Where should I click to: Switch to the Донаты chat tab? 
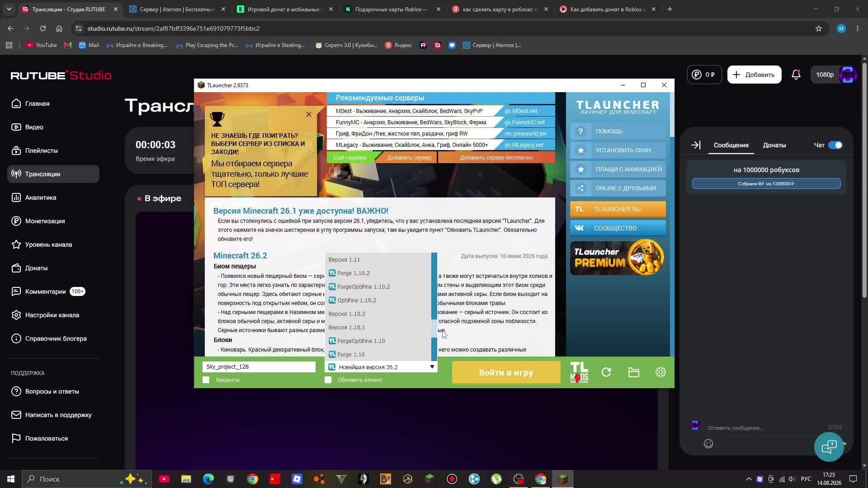coord(774,145)
